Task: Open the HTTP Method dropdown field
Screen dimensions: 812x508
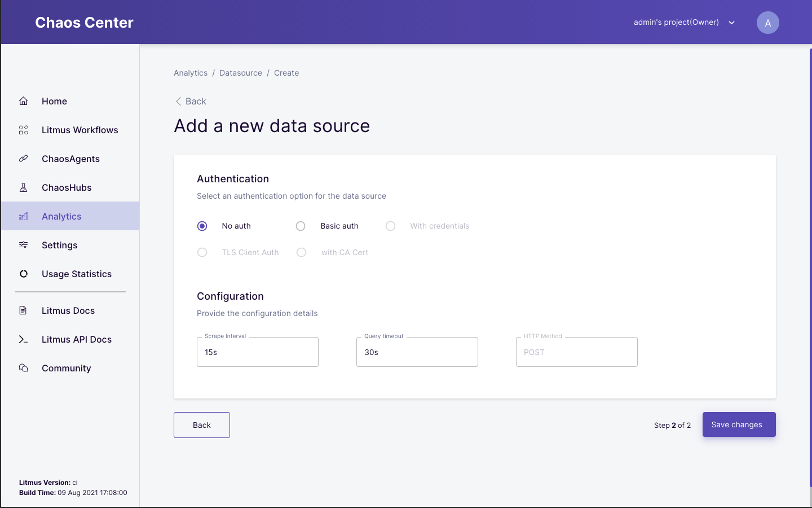Action: point(576,352)
